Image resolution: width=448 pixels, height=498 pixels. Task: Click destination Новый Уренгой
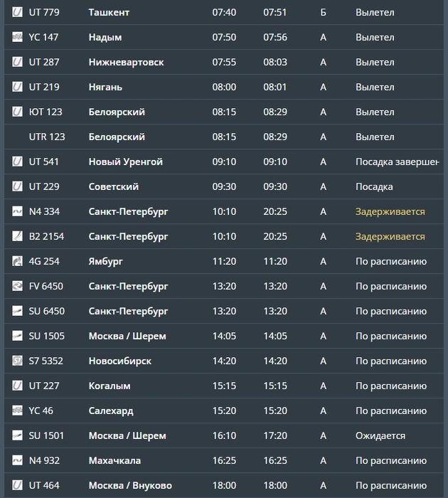click(125, 161)
